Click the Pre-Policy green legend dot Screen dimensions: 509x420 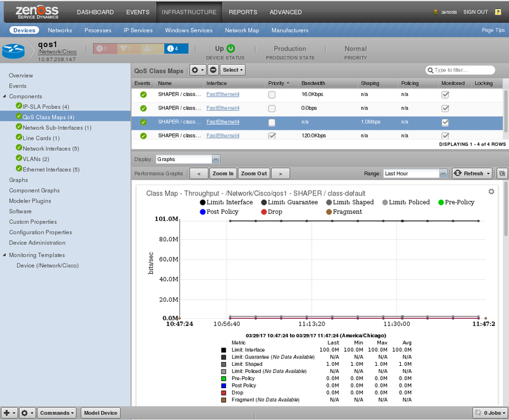pyautogui.click(x=441, y=202)
